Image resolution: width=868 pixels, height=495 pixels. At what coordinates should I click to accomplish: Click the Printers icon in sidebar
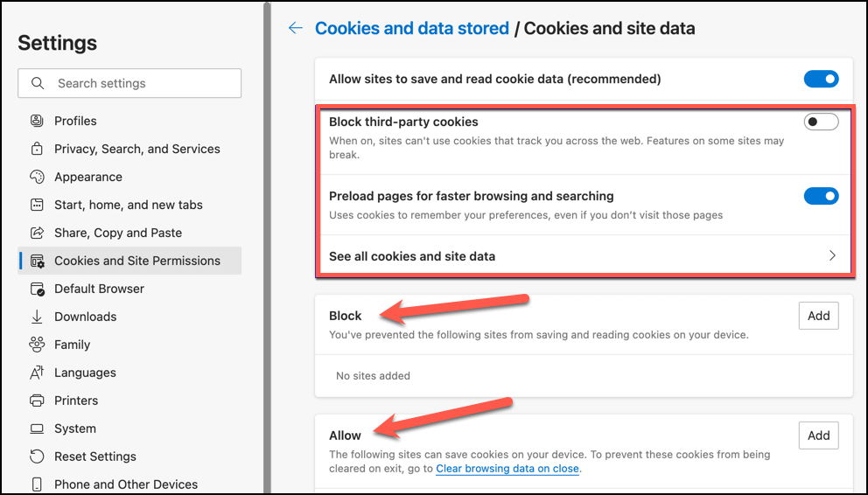[x=37, y=401]
